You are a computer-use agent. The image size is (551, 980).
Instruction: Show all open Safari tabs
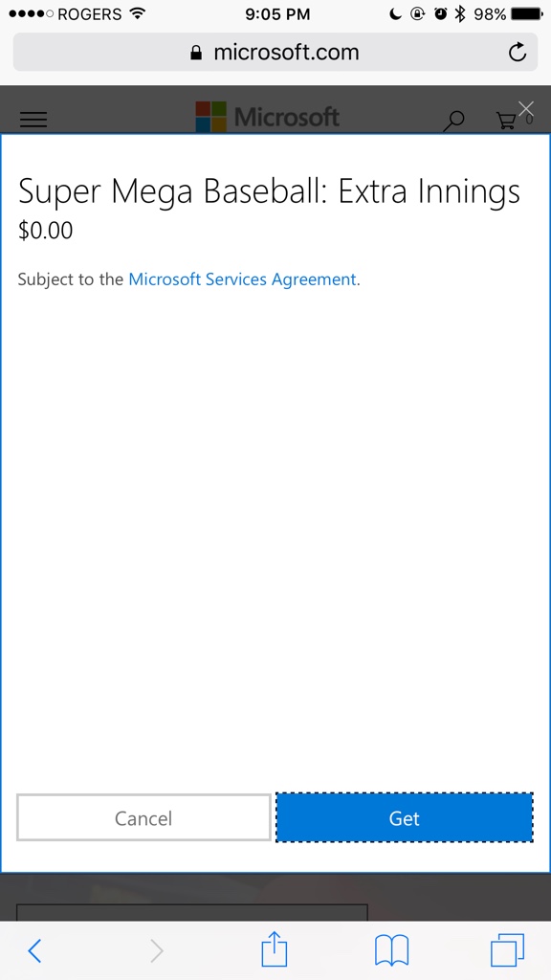(x=507, y=950)
